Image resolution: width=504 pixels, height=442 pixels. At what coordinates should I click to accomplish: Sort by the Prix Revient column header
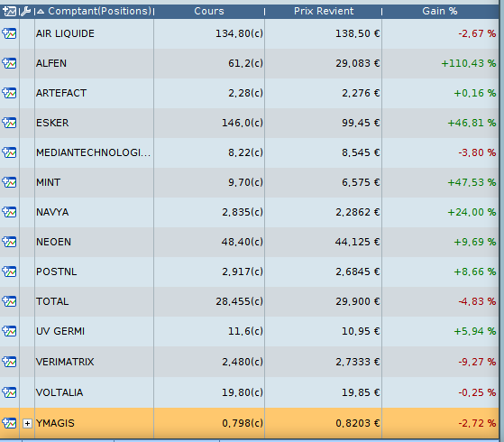pos(324,11)
